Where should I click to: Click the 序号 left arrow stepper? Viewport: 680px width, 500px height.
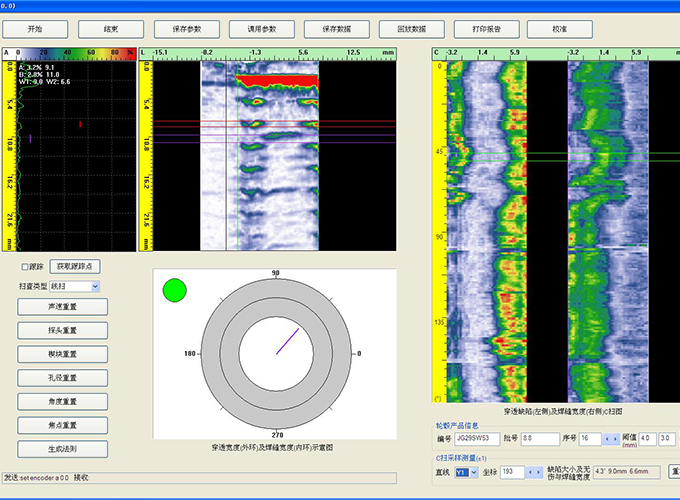click(x=607, y=438)
